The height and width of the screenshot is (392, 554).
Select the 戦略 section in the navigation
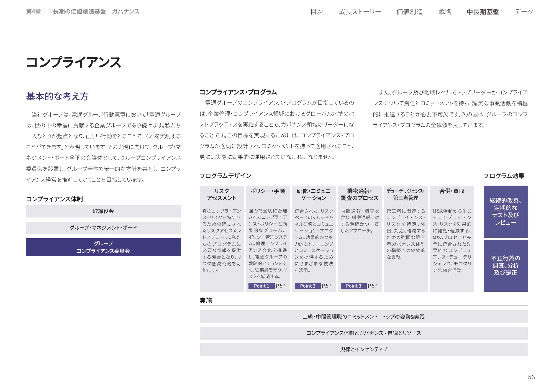click(x=445, y=12)
